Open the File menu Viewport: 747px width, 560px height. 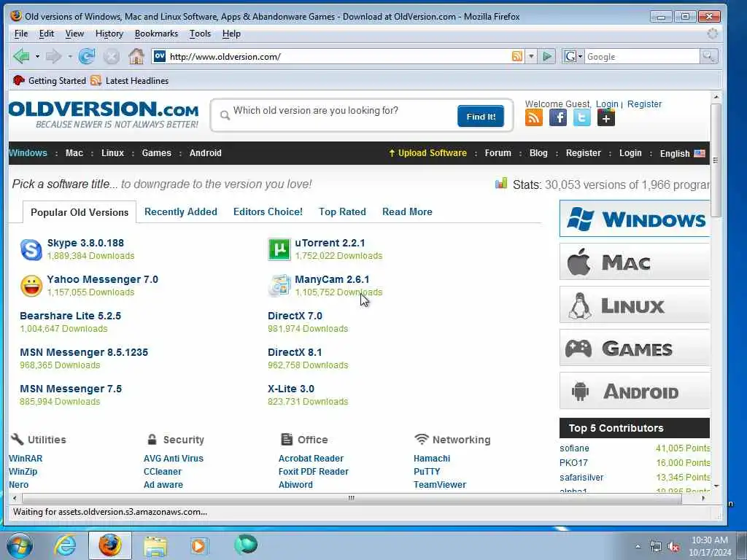pyautogui.click(x=21, y=34)
